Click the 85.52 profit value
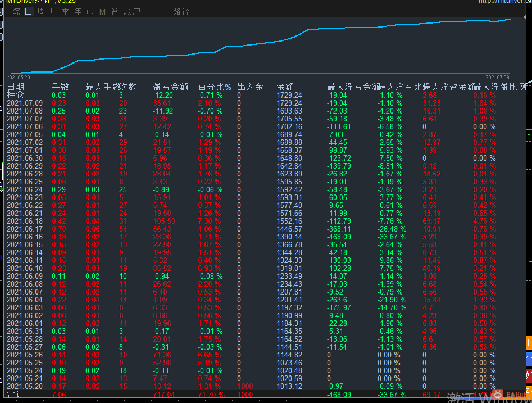This screenshot has height=403, width=532. click(x=162, y=268)
